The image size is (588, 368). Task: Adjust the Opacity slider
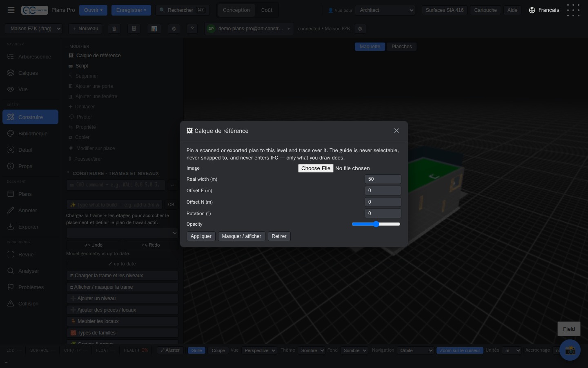376,224
